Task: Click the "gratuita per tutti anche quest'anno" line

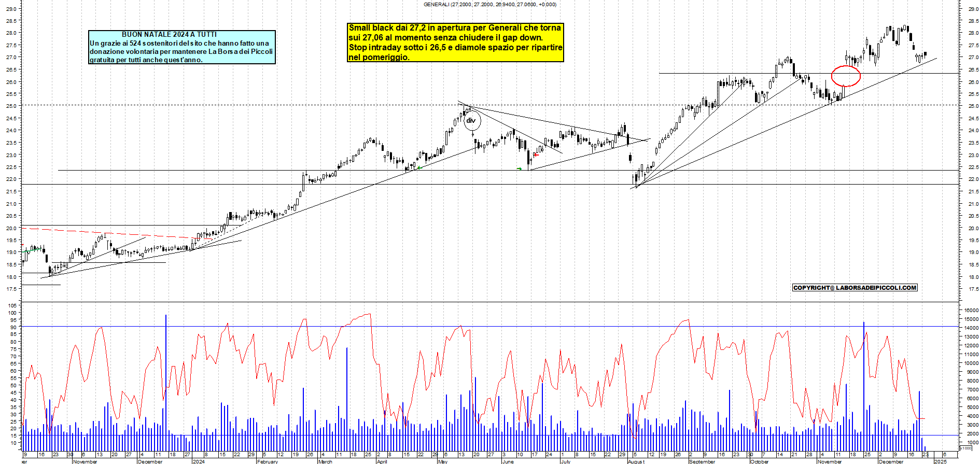Action: point(146,60)
